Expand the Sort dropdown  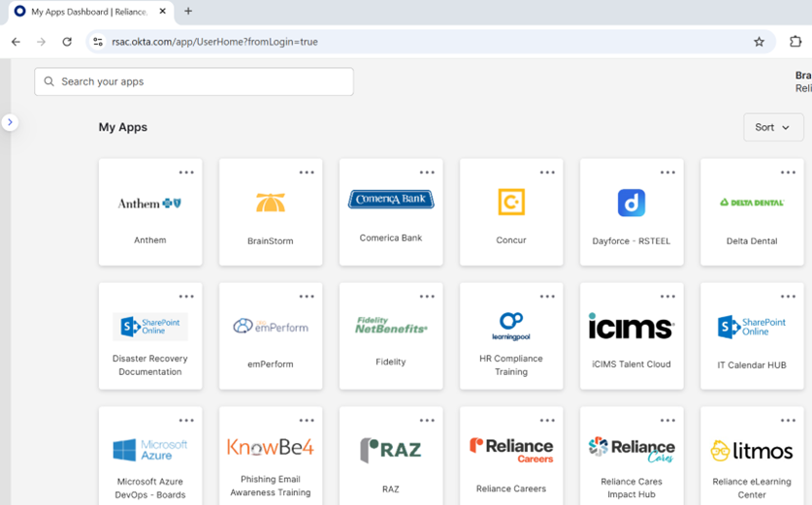point(773,127)
